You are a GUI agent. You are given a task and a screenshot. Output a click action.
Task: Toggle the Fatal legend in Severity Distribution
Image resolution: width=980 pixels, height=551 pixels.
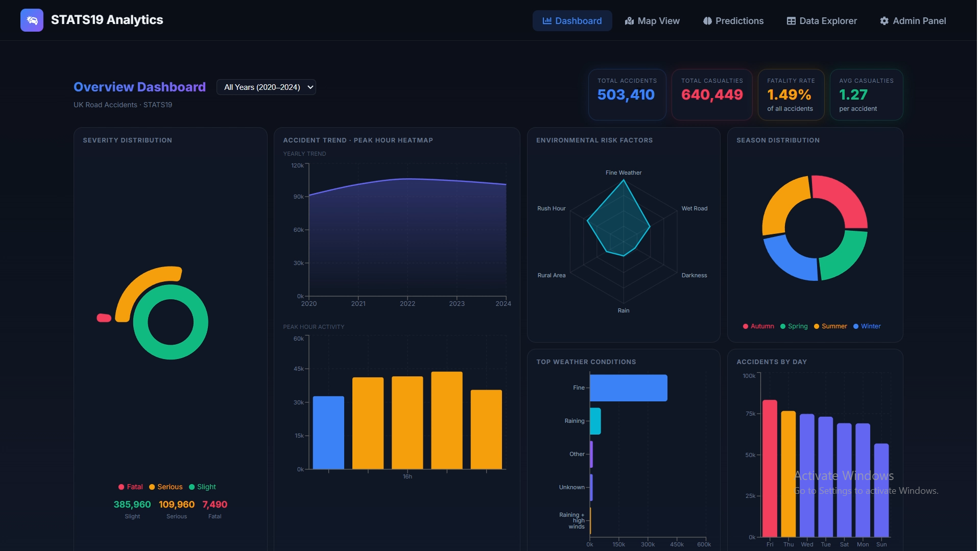130,487
